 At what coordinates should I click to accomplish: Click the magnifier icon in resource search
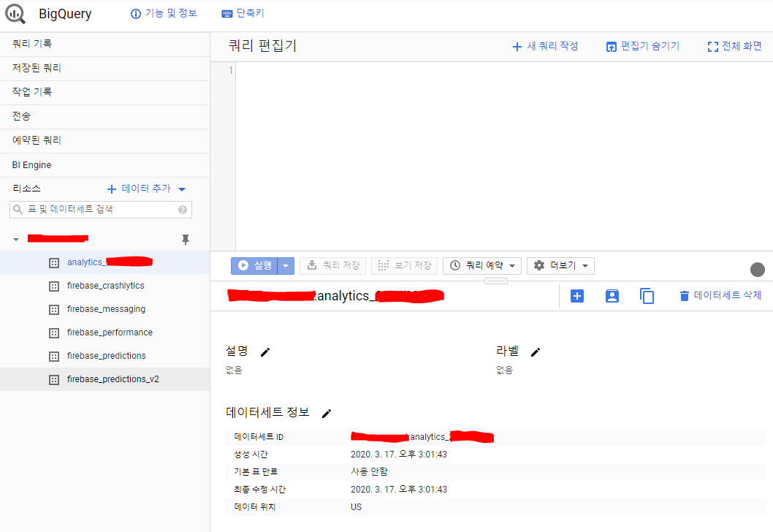click(18, 210)
